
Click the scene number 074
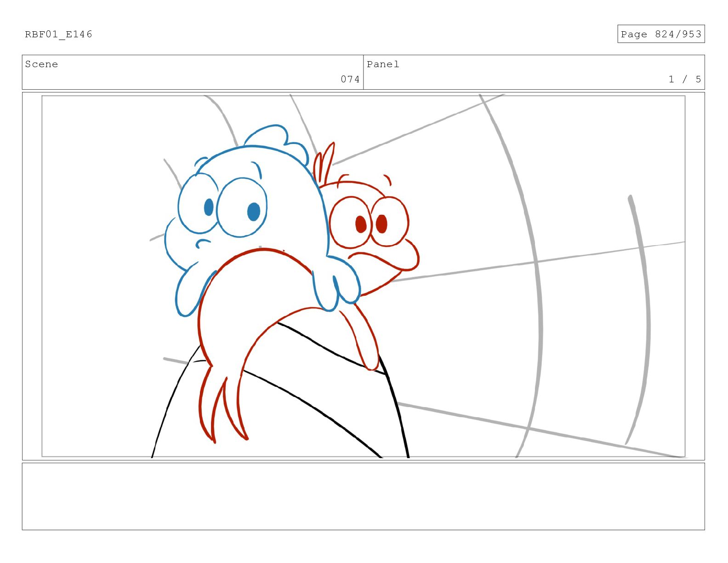pos(350,79)
